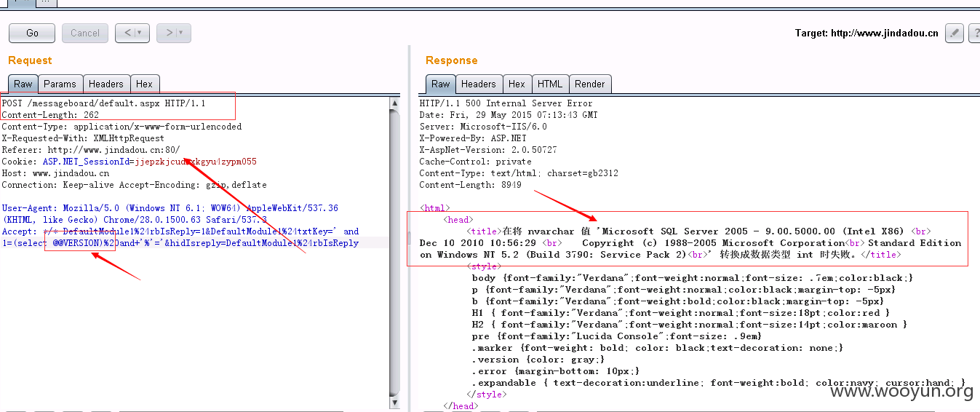Click the Standard Edition on Windows NT line
Viewport: 980px width, 412px height.
(x=690, y=249)
